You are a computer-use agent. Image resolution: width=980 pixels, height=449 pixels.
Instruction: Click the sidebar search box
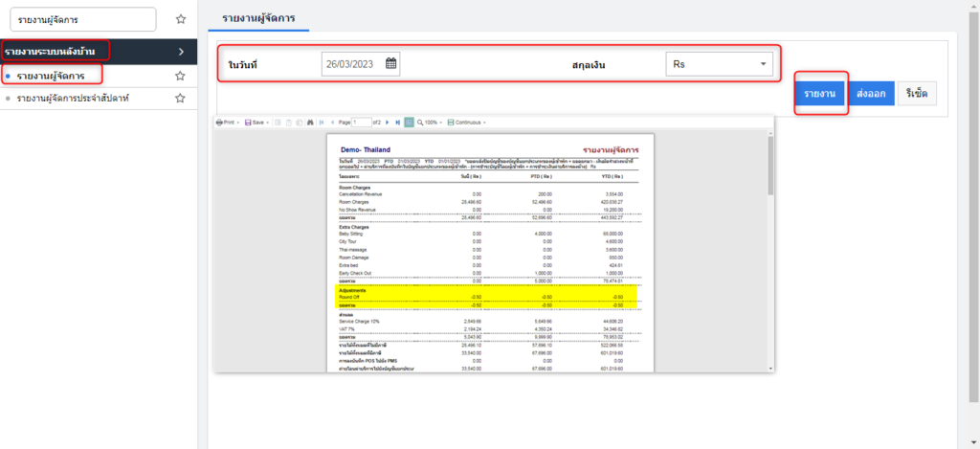click(x=83, y=19)
